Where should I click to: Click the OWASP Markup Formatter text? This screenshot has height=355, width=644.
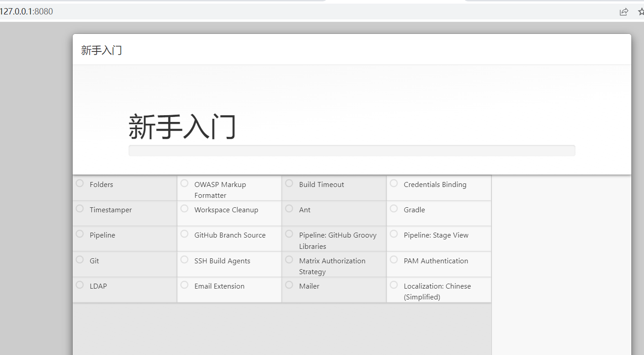pyautogui.click(x=220, y=190)
